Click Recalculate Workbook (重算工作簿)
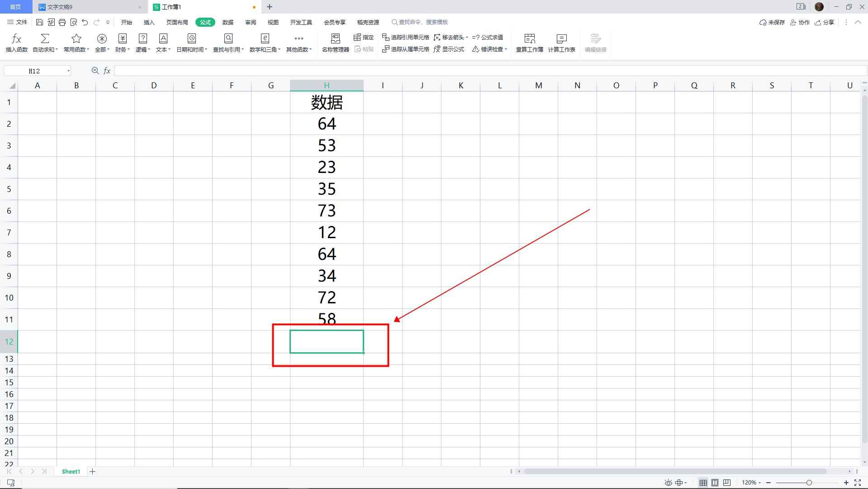 [x=529, y=43]
